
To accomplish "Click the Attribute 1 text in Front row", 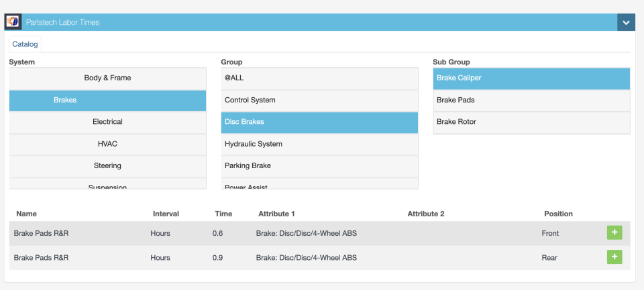I will (x=307, y=233).
